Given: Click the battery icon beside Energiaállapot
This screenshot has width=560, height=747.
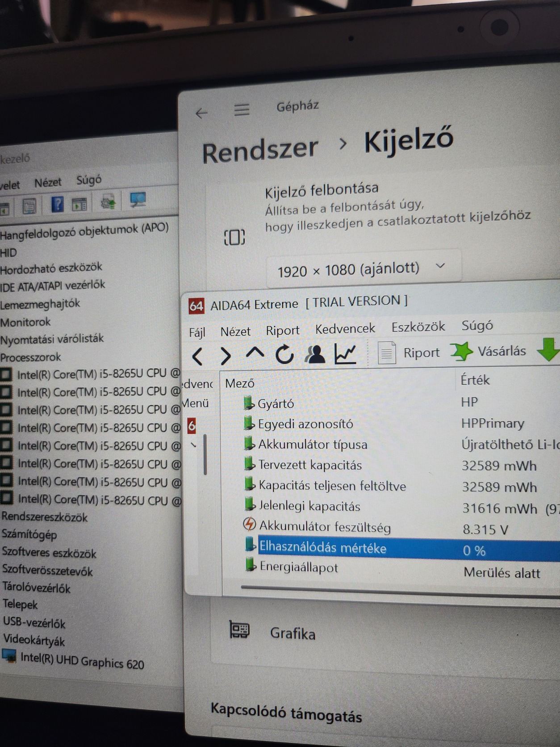Looking at the screenshot, I should coord(251,565).
